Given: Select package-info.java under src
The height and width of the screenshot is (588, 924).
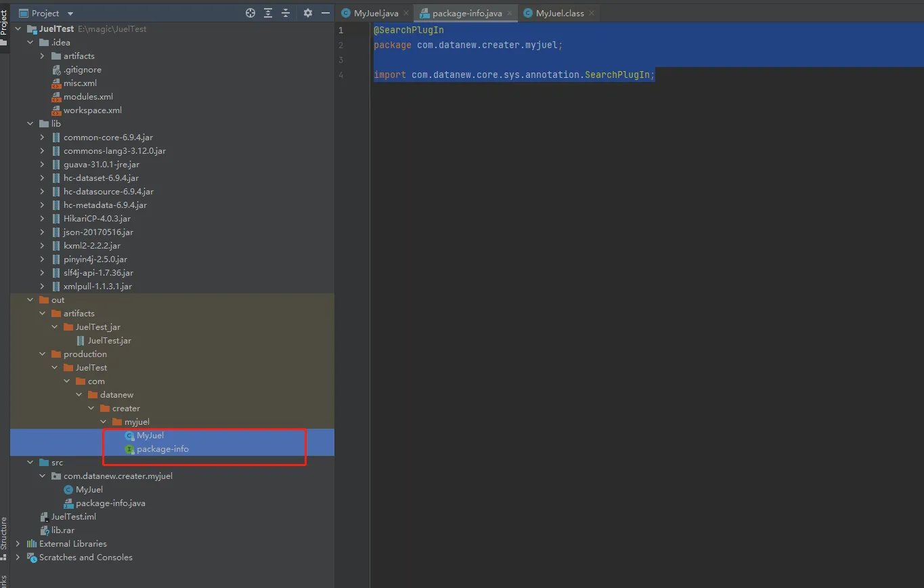Looking at the screenshot, I should [x=110, y=503].
